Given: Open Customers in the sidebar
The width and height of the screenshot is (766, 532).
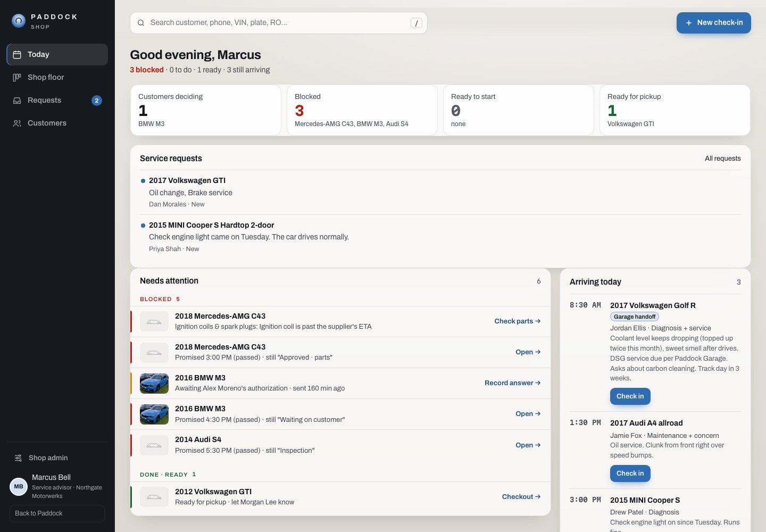Looking at the screenshot, I should [57, 123].
